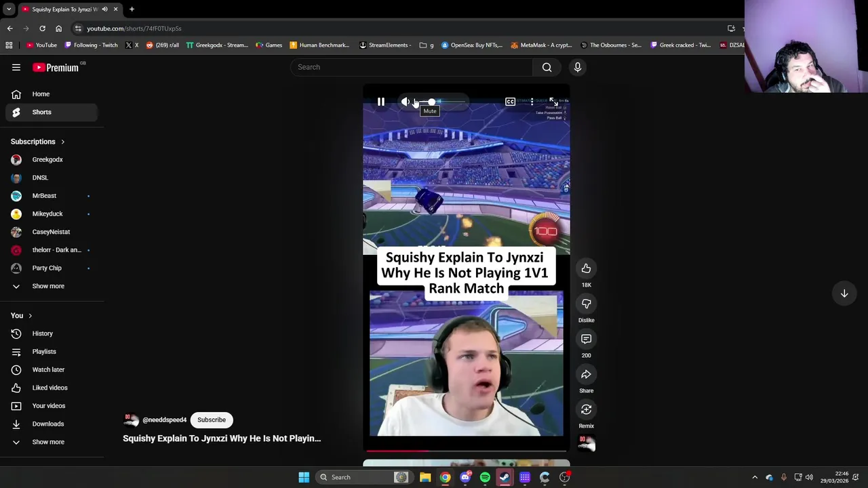Subscribe to @needdspeed4
This screenshot has height=488, width=868.
(212, 420)
